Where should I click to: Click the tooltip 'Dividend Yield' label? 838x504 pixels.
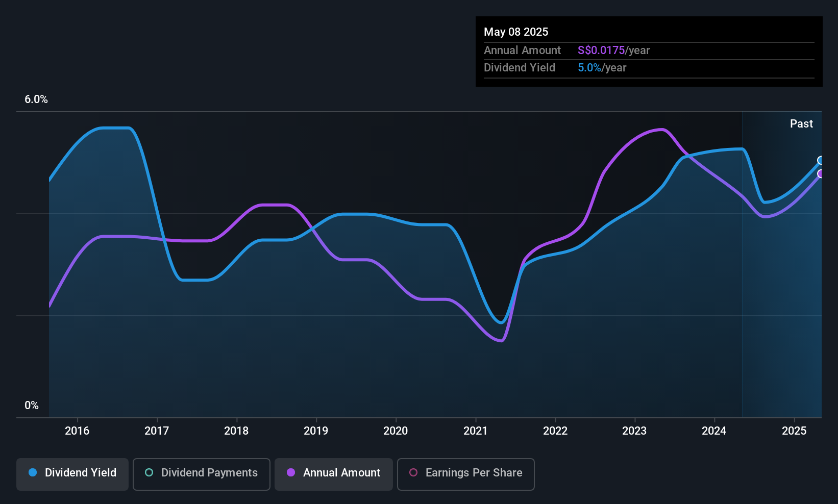(520, 67)
